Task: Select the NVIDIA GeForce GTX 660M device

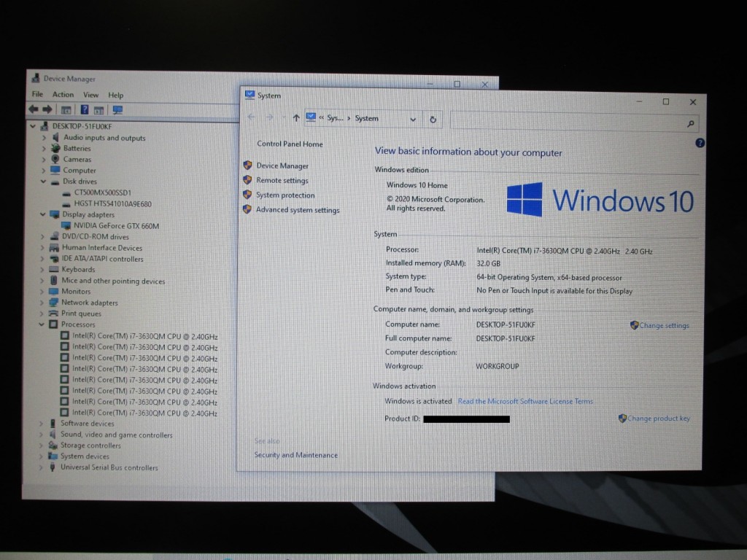Action: pos(115,226)
